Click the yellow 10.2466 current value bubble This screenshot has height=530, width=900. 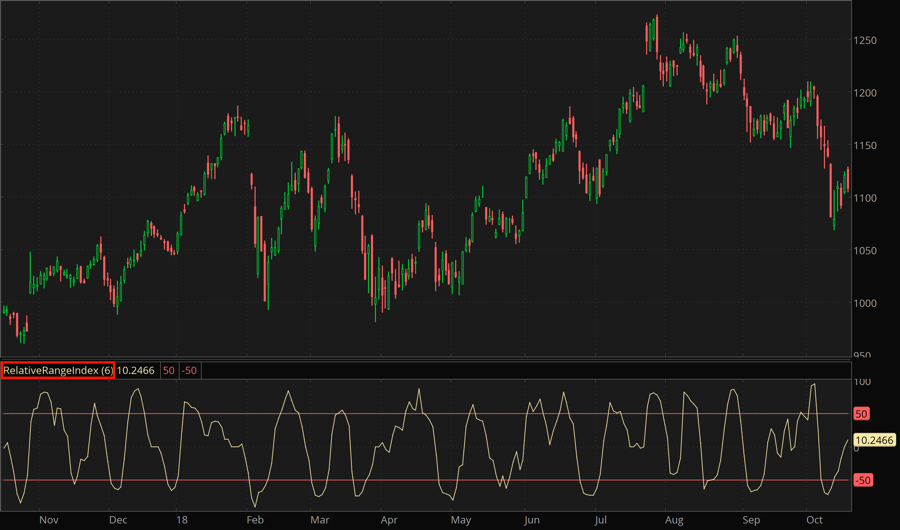875,439
